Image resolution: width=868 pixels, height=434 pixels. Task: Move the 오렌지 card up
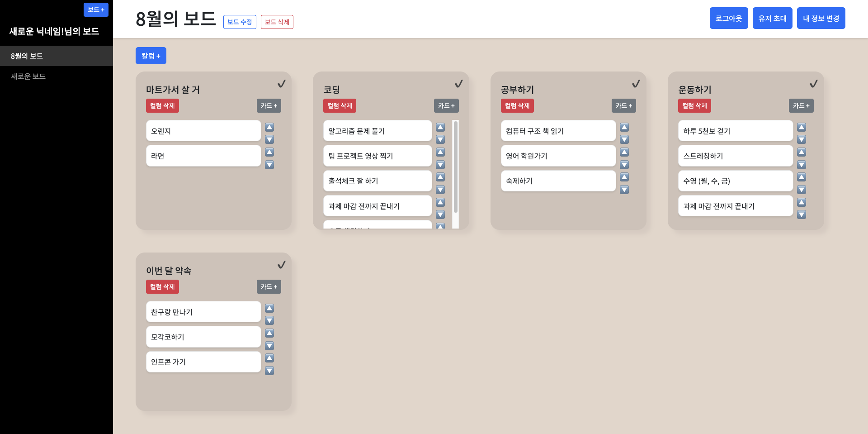point(269,127)
